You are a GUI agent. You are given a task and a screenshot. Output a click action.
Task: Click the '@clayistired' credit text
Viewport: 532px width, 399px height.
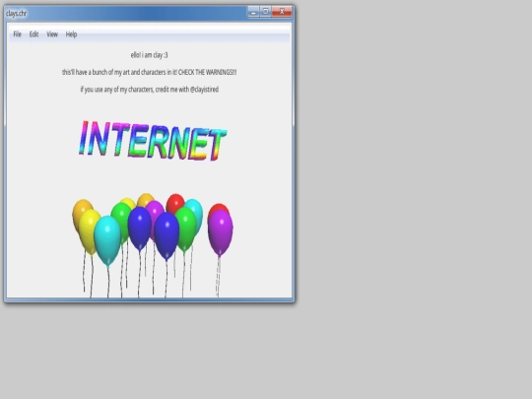[204, 90]
